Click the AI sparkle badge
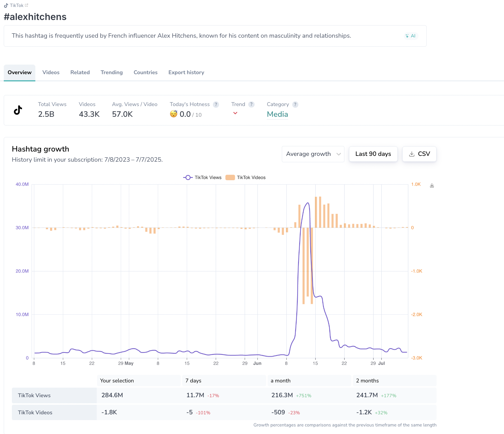The width and height of the screenshot is (504, 434). click(x=411, y=36)
